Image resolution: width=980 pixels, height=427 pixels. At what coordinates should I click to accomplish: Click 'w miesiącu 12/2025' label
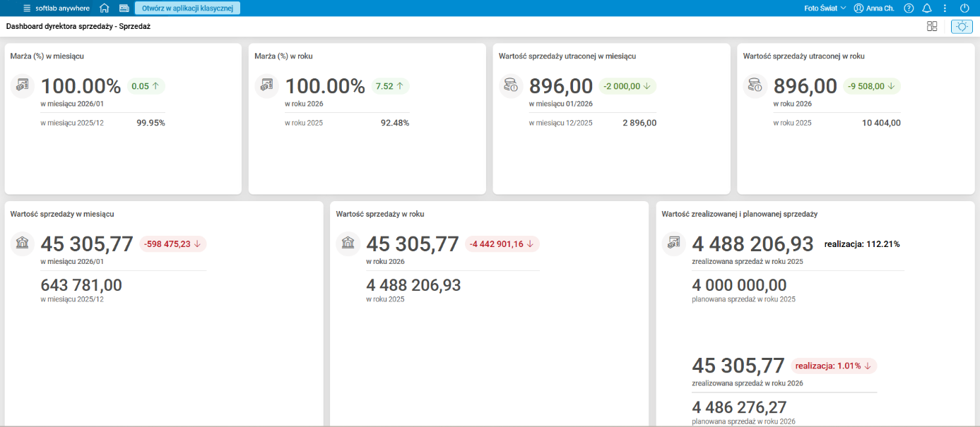561,123
